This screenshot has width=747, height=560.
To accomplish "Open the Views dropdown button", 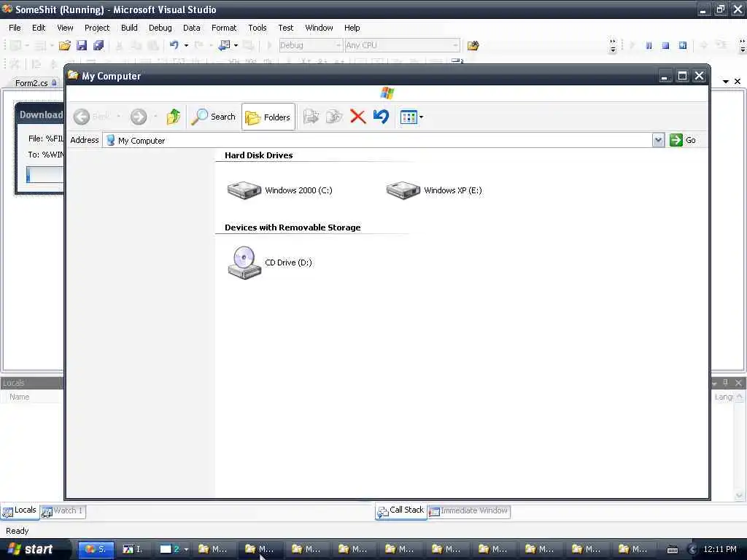I will pyautogui.click(x=412, y=117).
